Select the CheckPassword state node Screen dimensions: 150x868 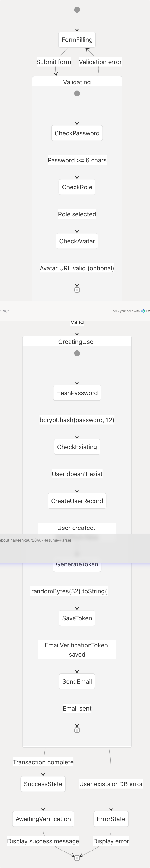click(77, 133)
